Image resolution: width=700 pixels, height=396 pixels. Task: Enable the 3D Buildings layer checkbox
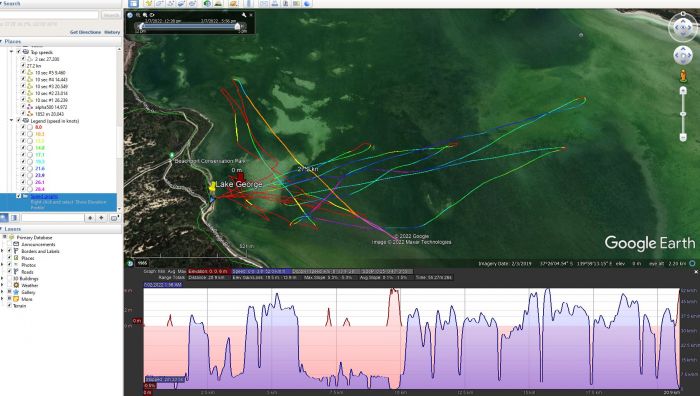[x=9, y=279]
